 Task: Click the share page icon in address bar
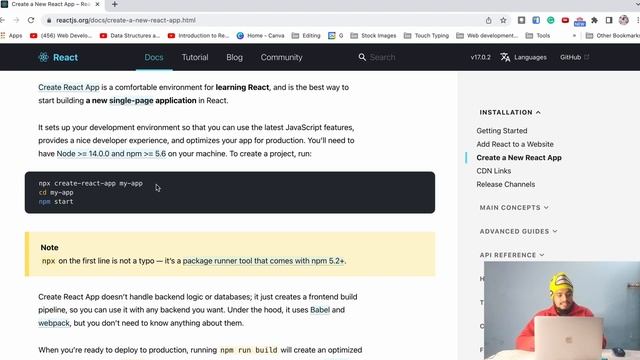point(489,20)
